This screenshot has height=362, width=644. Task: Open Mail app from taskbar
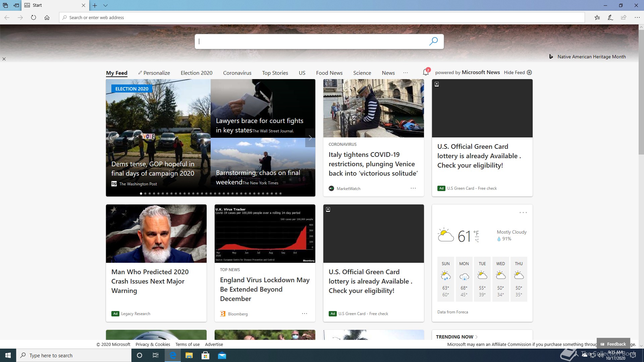222,355
